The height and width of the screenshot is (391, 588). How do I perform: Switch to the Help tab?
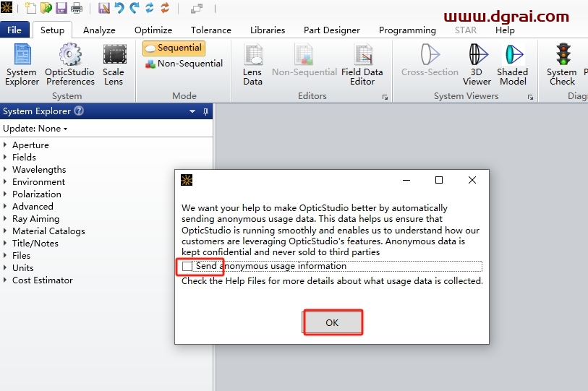(x=505, y=30)
